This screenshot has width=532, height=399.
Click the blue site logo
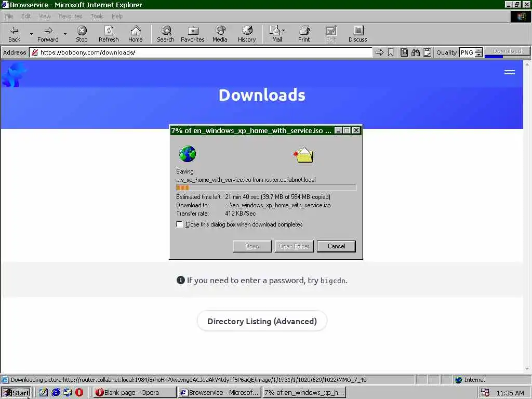tap(14, 75)
